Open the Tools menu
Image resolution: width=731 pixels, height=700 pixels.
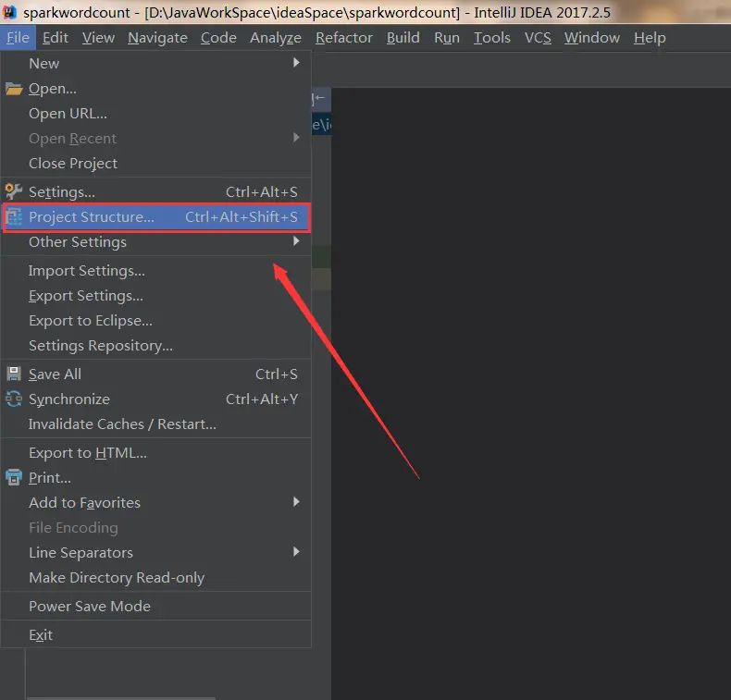(492, 37)
